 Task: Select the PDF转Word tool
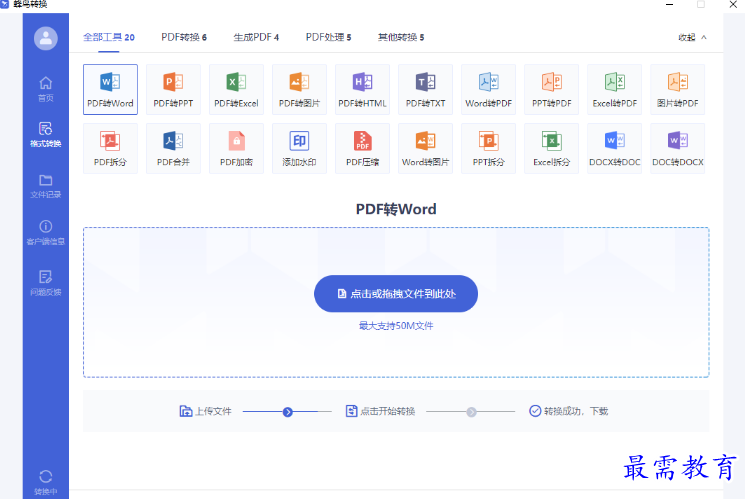tap(110, 89)
